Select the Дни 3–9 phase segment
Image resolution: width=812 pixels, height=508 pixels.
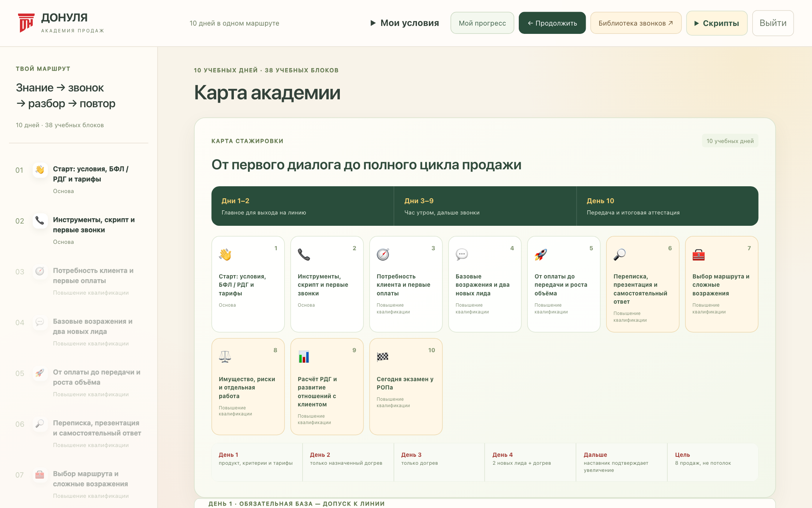point(485,206)
